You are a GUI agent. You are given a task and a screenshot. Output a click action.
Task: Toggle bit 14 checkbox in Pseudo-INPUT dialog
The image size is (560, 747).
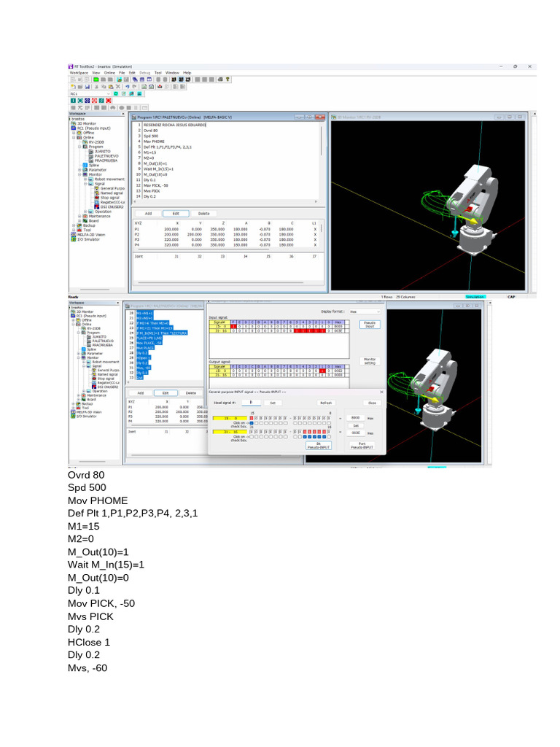(256, 423)
